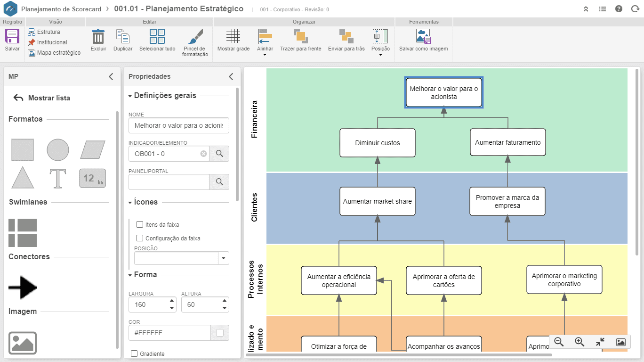This screenshot has width=644, height=362.
Task: Click the Salvar save icon
Action: [x=12, y=37]
